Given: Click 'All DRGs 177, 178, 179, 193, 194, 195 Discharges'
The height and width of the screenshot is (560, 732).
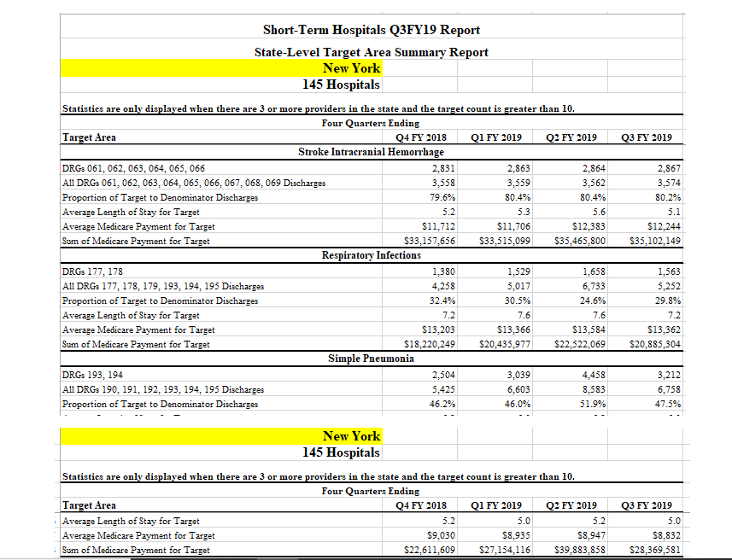Looking at the screenshot, I should (x=163, y=286).
